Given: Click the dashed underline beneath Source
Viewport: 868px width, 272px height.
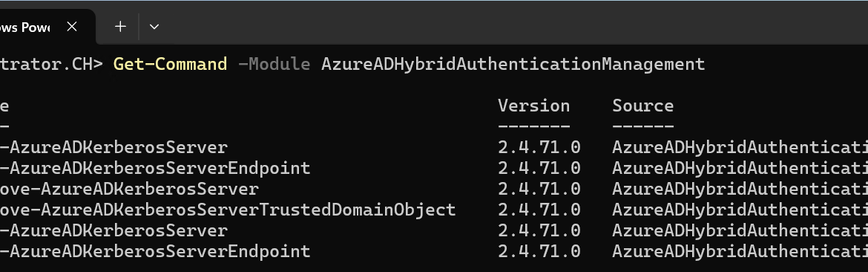Looking at the screenshot, I should 642,126.
